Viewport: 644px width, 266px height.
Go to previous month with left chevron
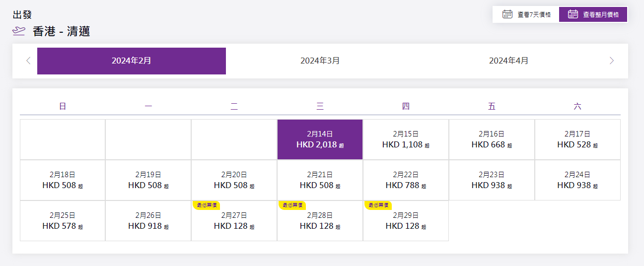(x=28, y=61)
